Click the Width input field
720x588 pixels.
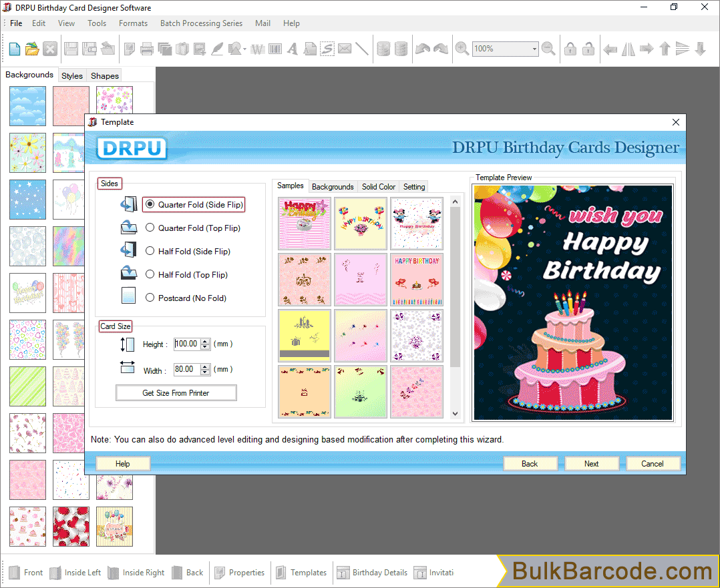coord(187,369)
